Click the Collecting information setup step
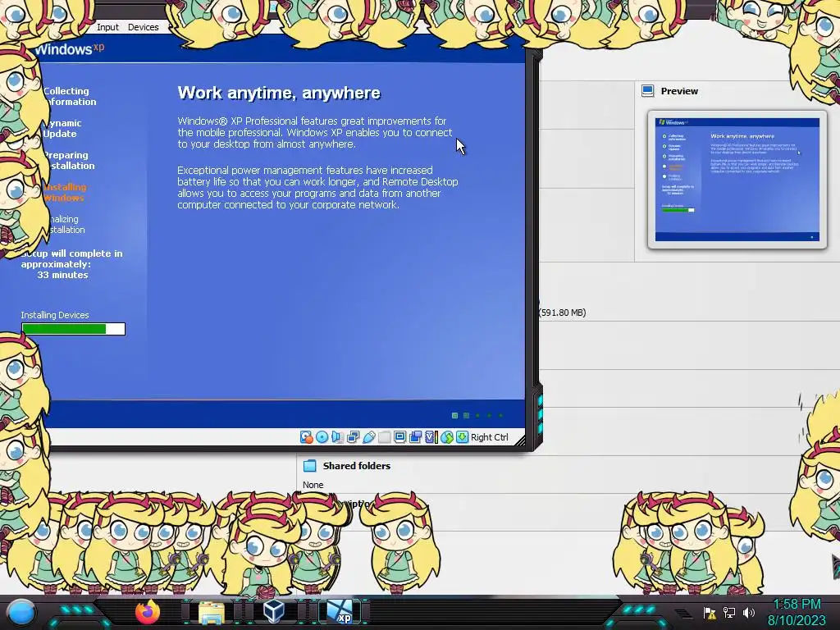Screen dimensions: 840x630 70,97
